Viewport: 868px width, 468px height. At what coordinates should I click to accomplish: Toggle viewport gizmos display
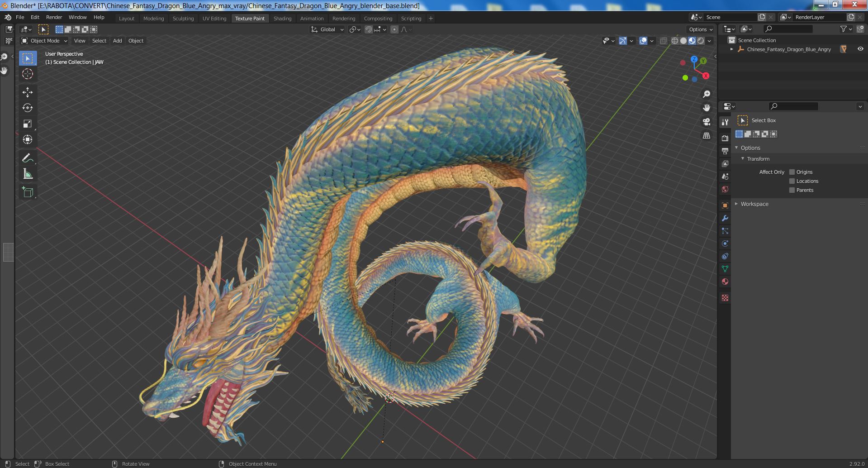click(623, 41)
